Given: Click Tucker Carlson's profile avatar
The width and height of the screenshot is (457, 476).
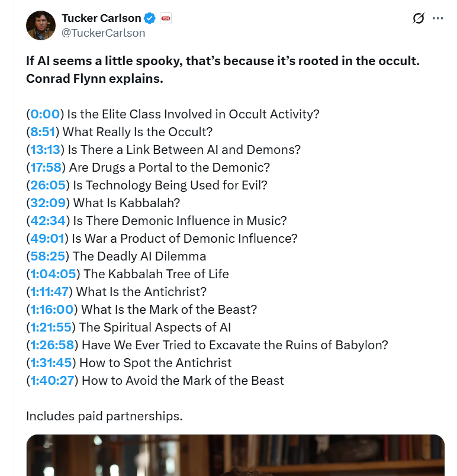Looking at the screenshot, I should 41,25.
